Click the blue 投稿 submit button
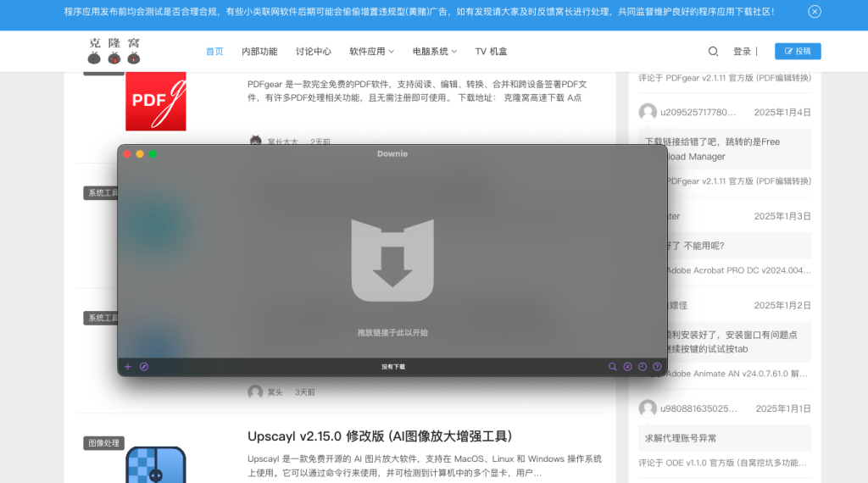This screenshot has width=868, height=483. tap(798, 51)
